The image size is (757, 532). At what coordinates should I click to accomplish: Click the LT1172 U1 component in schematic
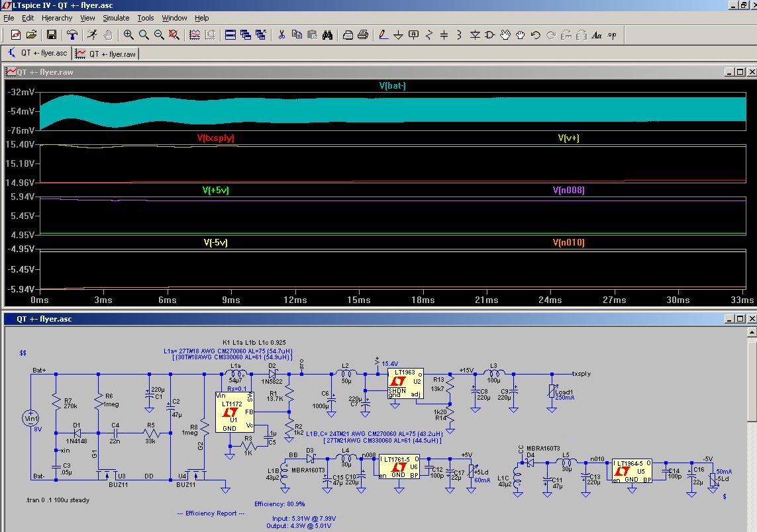pos(234,412)
